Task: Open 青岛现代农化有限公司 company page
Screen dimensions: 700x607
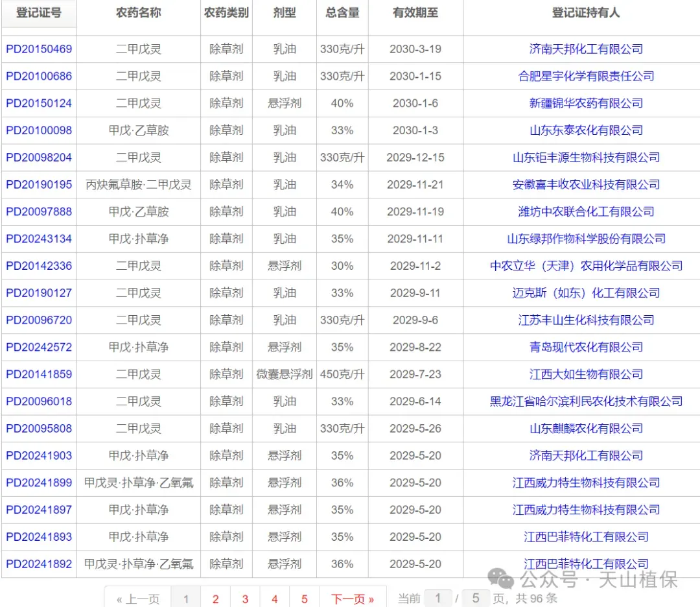Action: (x=587, y=347)
